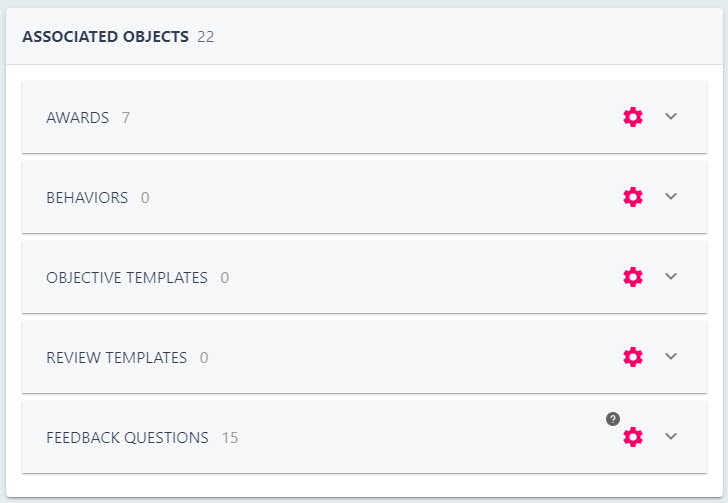Open the Behaviors gear settings
The height and width of the screenshot is (503, 728).
point(633,197)
